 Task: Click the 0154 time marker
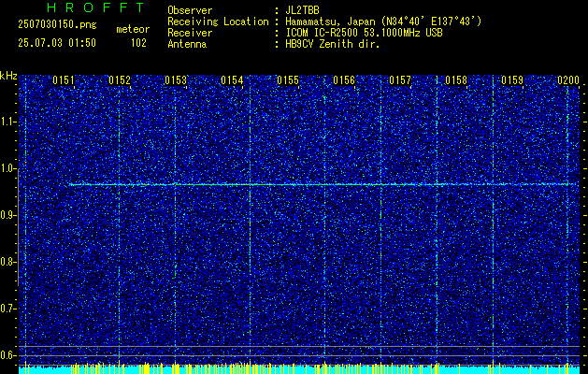pyautogui.click(x=232, y=80)
